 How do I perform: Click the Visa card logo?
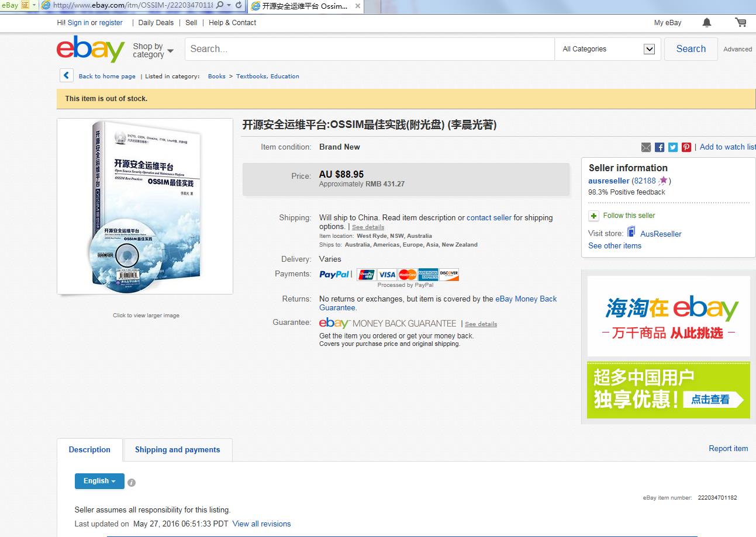click(x=386, y=274)
